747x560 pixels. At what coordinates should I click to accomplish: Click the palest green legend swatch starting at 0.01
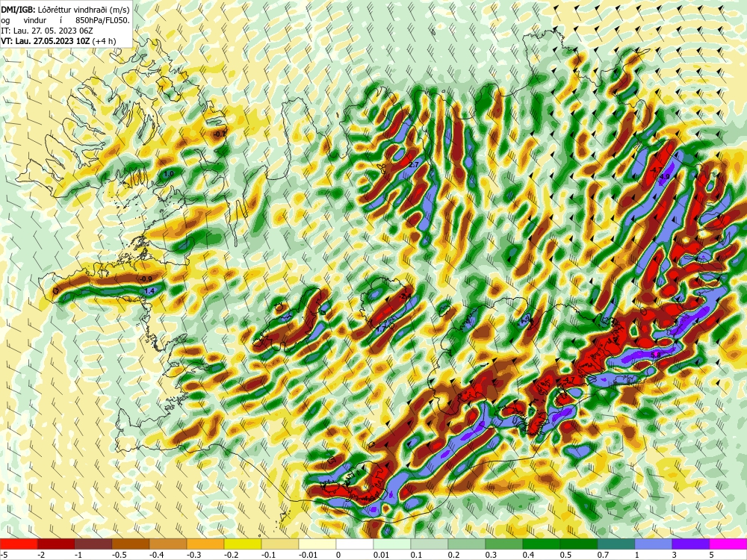click(392, 544)
